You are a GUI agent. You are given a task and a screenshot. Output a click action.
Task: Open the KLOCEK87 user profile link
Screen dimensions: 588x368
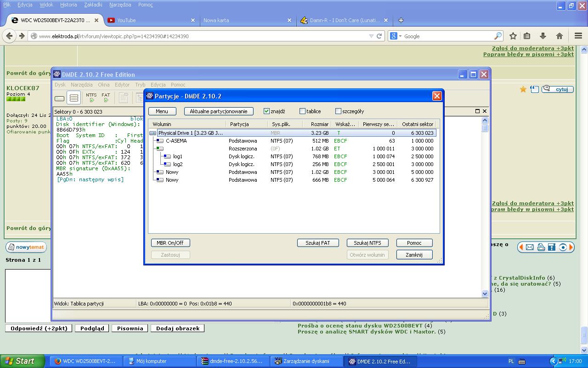pos(23,88)
